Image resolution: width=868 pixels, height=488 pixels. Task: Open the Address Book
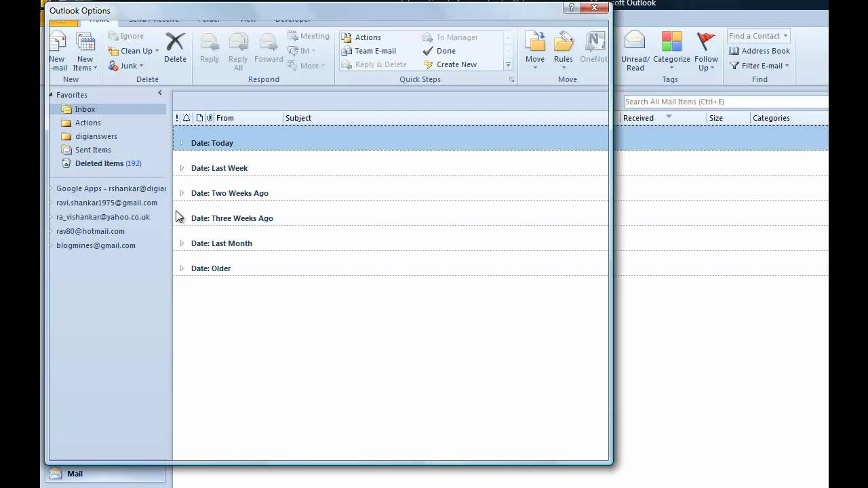(x=759, y=51)
